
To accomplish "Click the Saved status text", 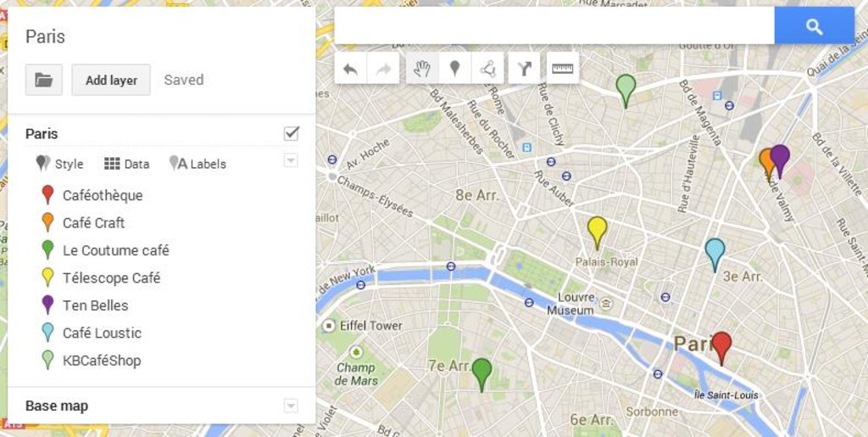I will pyautogui.click(x=184, y=80).
